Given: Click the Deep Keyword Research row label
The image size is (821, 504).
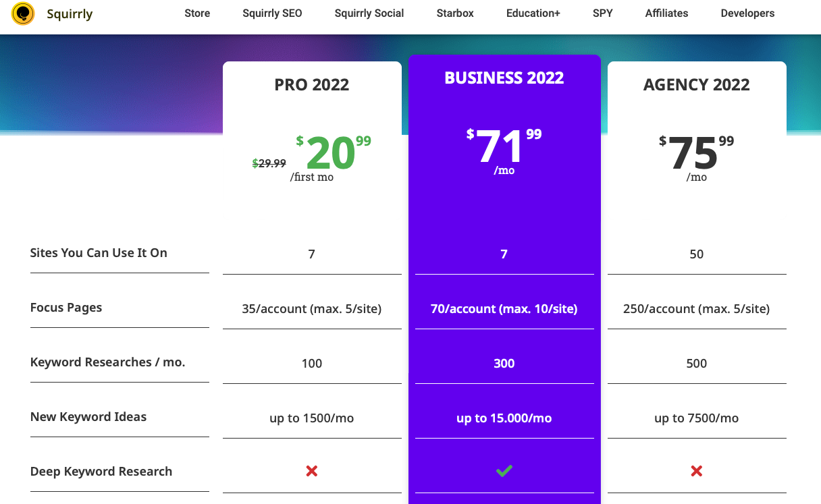Looking at the screenshot, I should tap(101, 472).
